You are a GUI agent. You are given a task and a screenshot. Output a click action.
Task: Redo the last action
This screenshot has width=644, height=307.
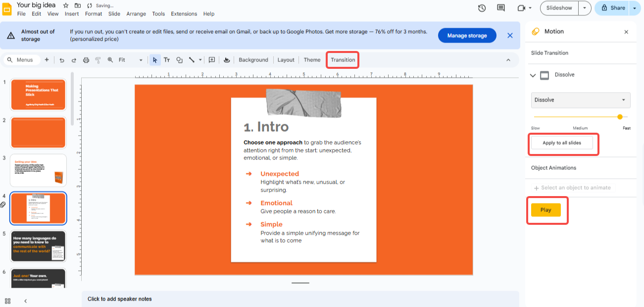pyautogui.click(x=74, y=59)
